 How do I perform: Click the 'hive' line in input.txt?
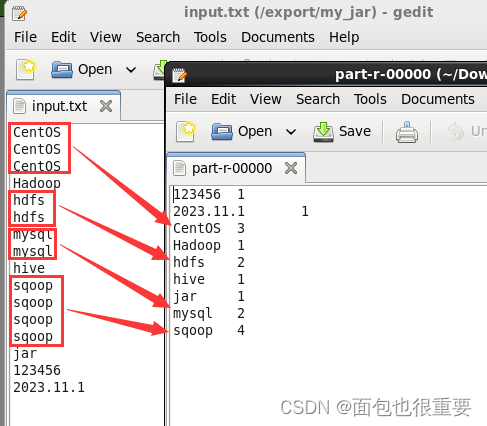pyautogui.click(x=29, y=268)
